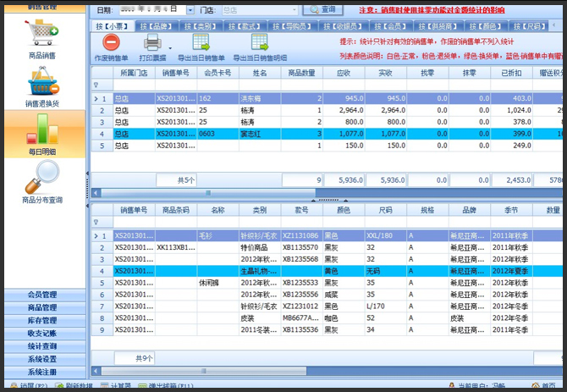
Task: Switch to the 按【导购员】 tab
Action: [293, 26]
